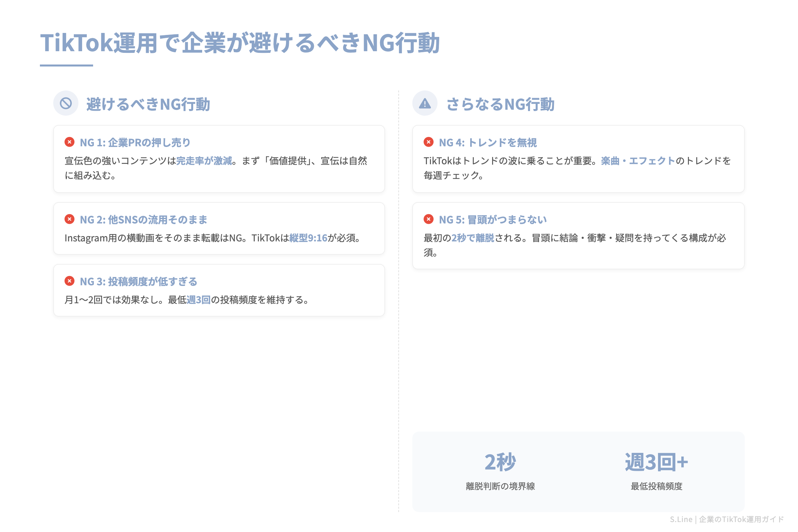Select the large statistic 2秒
Screen dimensions: 798x532
tap(500, 462)
